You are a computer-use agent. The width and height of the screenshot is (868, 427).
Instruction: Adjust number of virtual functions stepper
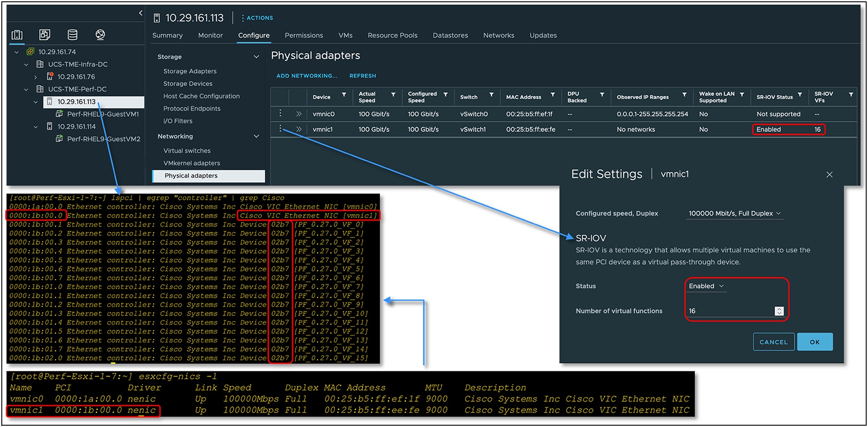pyautogui.click(x=779, y=311)
